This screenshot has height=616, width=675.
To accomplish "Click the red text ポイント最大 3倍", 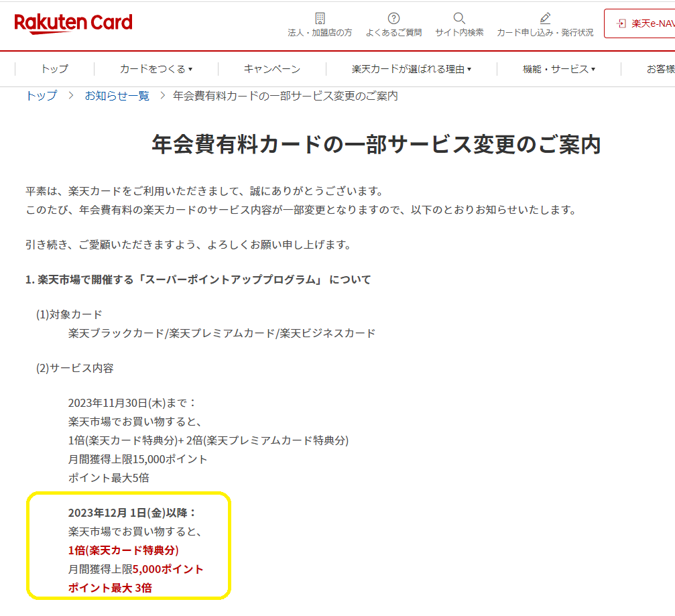I will 110,588.
